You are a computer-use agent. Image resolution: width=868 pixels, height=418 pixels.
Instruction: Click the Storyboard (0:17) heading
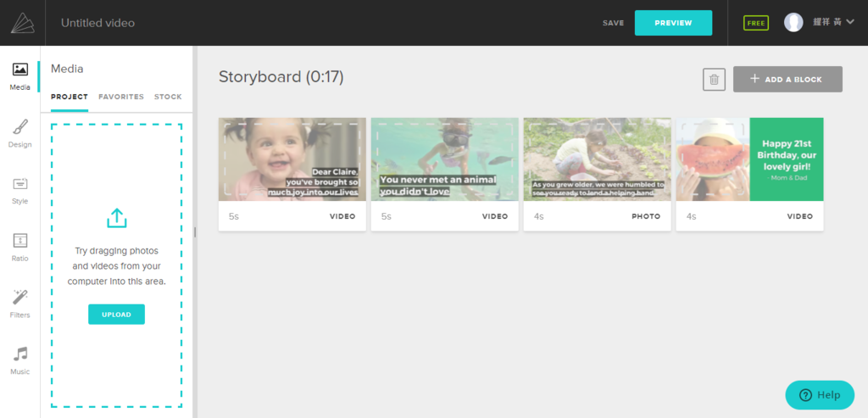281,77
